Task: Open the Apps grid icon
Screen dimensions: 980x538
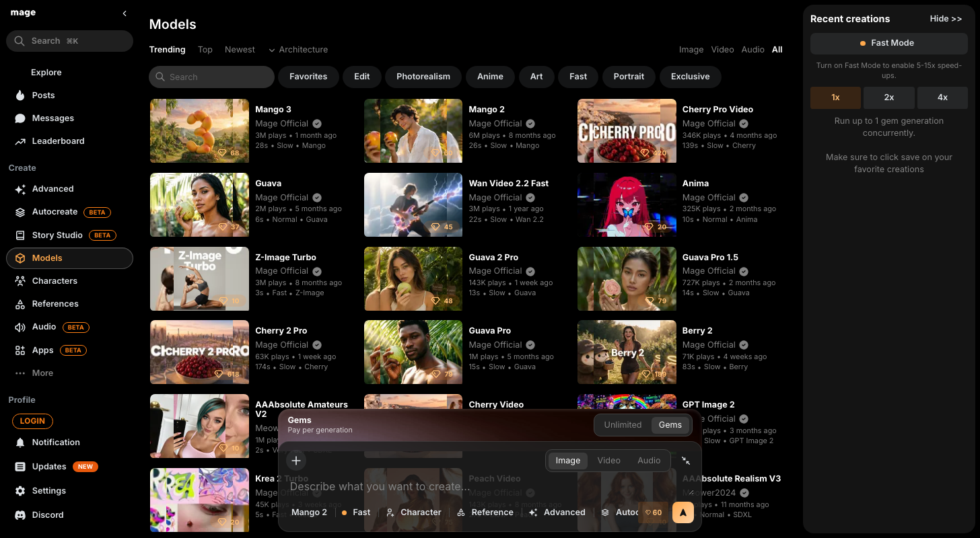Action: click(20, 350)
